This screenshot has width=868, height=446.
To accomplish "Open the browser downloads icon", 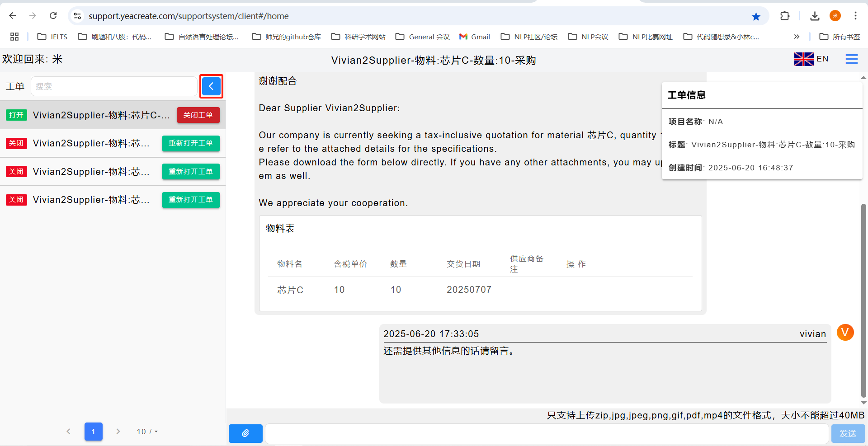I will (815, 16).
